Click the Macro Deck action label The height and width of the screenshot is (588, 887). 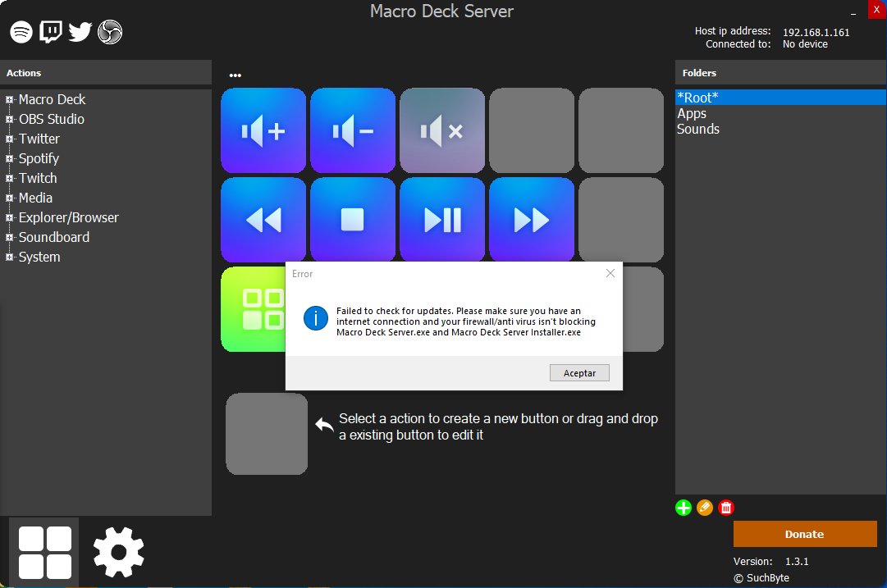pyautogui.click(x=52, y=99)
